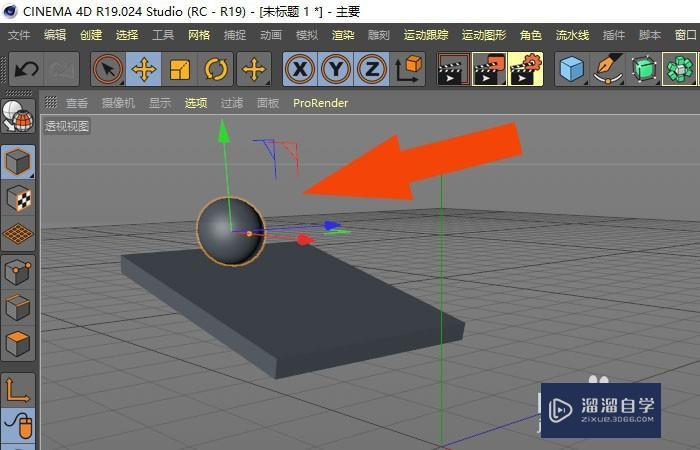Activate the Move tool

pos(144,70)
